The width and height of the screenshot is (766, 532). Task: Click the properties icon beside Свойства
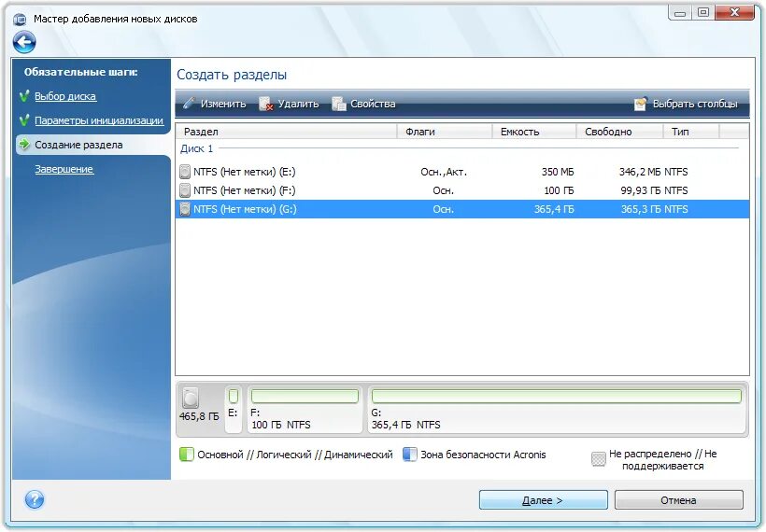click(x=338, y=104)
